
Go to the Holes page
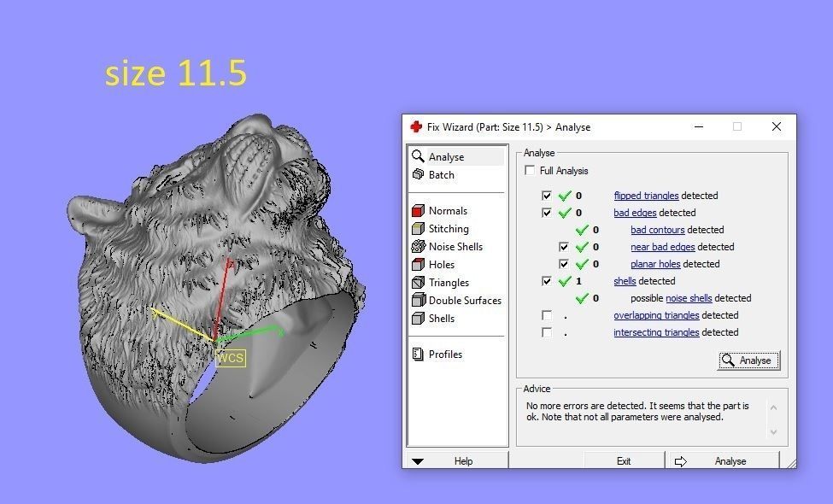[x=442, y=264]
